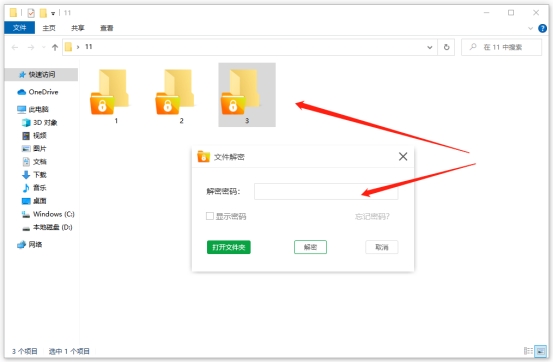Open 网络 in navigation pane
Image resolution: width=554 pixels, height=362 pixels.
pyautogui.click(x=30, y=244)
